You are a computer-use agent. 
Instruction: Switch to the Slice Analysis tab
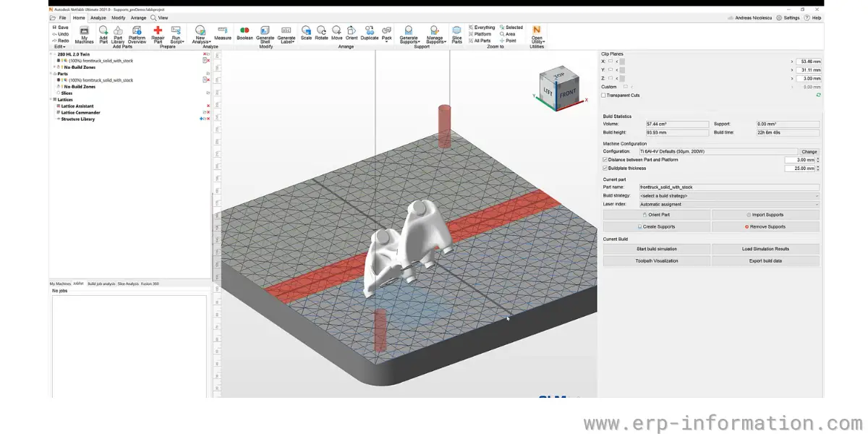tap(128, 284)
